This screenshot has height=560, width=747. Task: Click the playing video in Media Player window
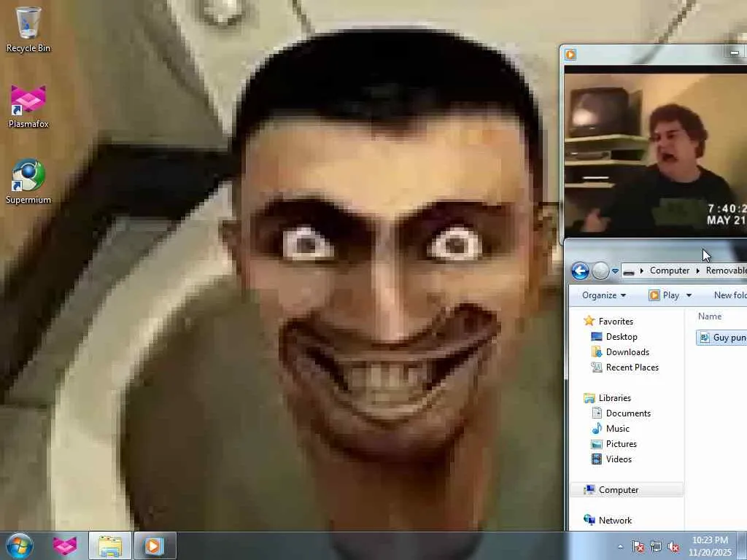click(x=656, y=152)
